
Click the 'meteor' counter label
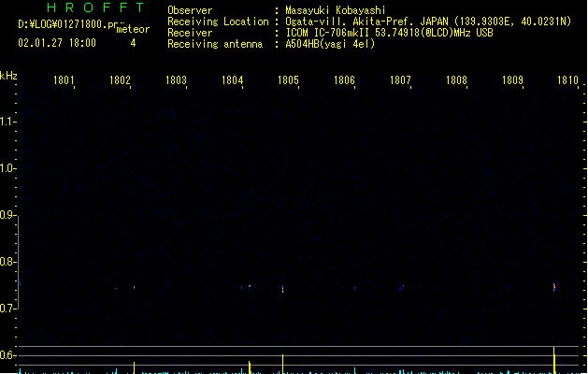click(133, 29)
